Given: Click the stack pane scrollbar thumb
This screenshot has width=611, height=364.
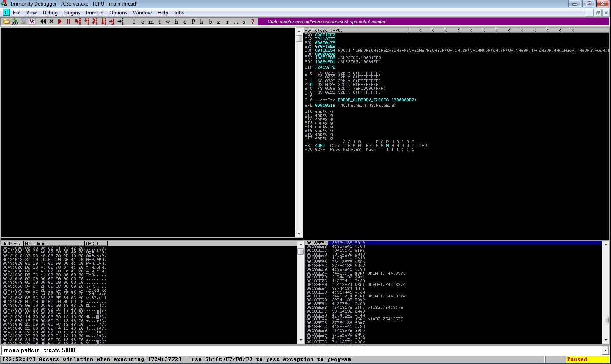Looking at the screenshot, I should 606,320.
